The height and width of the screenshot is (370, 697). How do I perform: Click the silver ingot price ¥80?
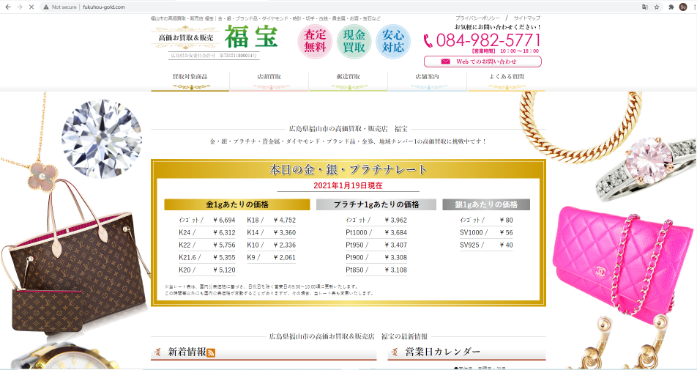(506, 220)
